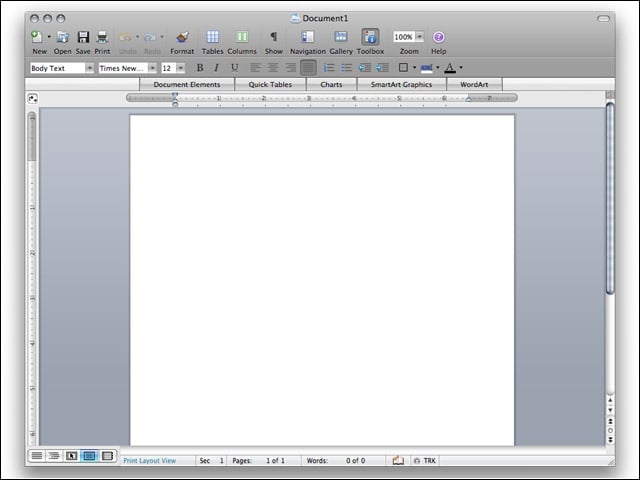Switch to Notebook Layout view button
Screen dimensions: 640x480
[107, 456]
